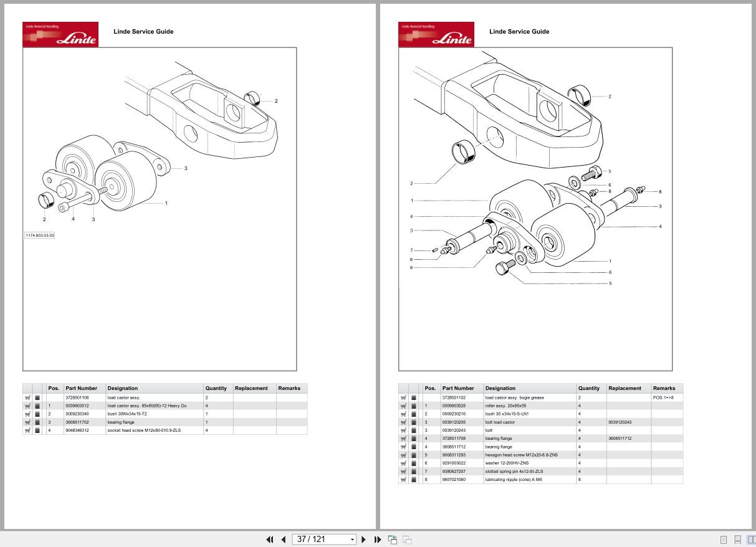The height and width of the screenshot is (547, 756).
Task: Select two-page facing layout
Action: point(751,540)
